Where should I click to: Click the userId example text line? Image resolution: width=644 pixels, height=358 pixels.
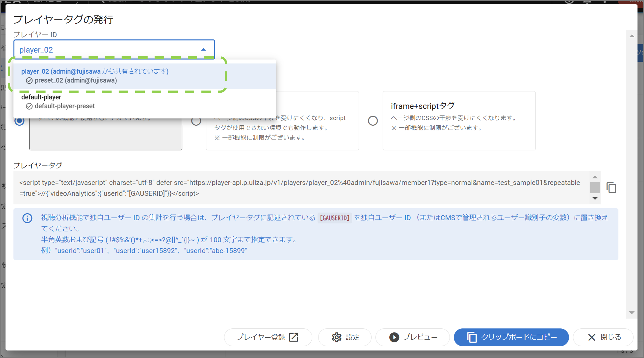tap(144, 251)
